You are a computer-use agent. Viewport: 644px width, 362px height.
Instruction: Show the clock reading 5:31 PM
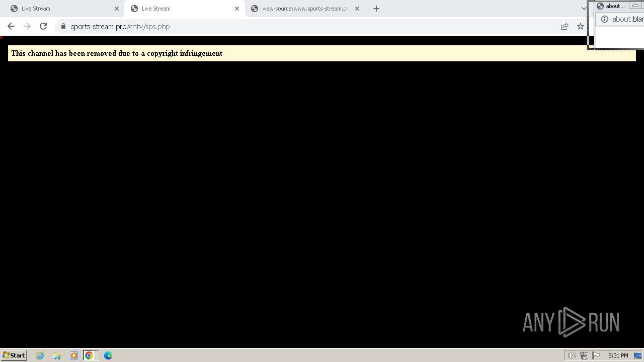(x=618, y=355)
